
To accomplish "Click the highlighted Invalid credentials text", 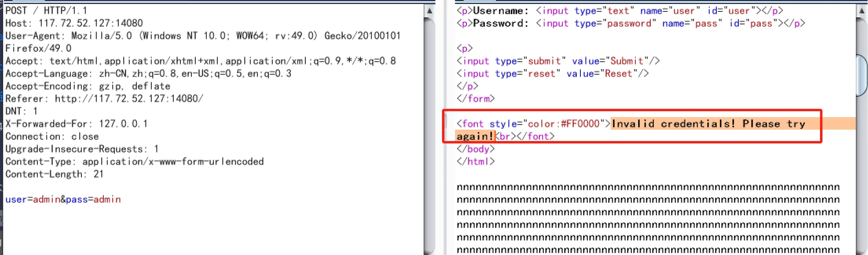I will click(x=708, y=124).
